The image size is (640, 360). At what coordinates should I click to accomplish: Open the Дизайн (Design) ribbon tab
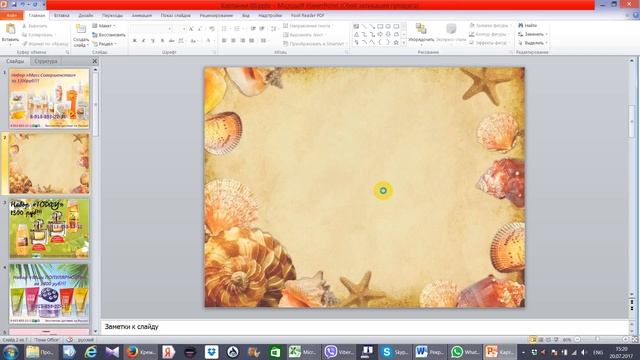86,16
